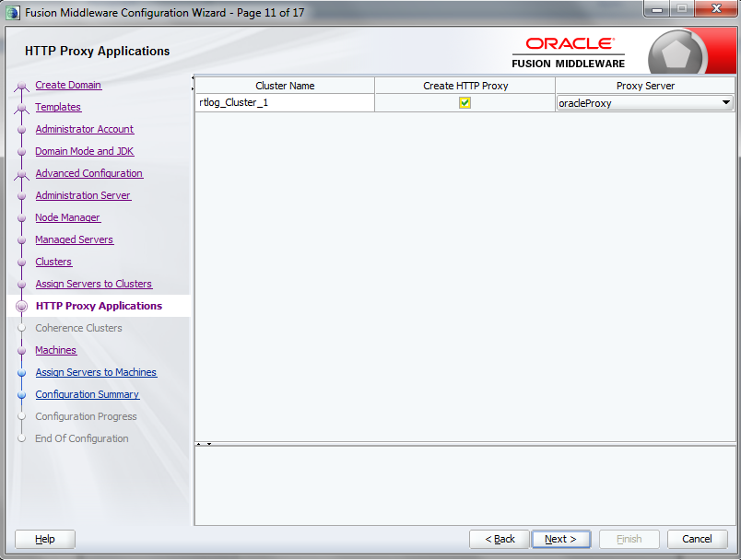Screen dimensions: 741x560
Task: Click the Next button
Action: click(560, 539)
